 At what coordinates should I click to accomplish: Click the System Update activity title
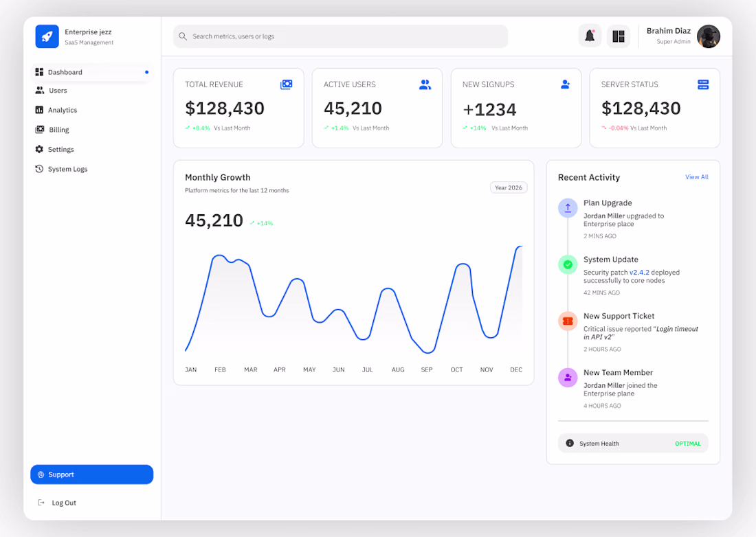click(x=611, y=260)
